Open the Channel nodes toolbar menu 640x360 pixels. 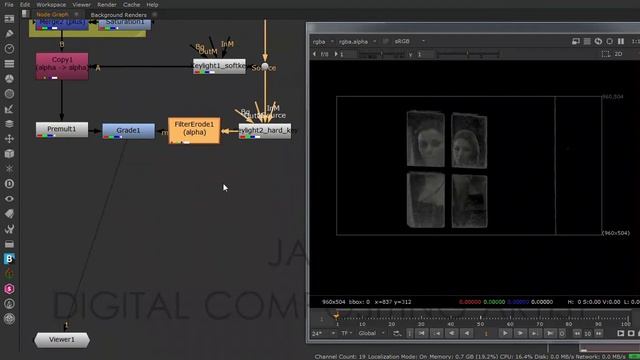[9, 64]
